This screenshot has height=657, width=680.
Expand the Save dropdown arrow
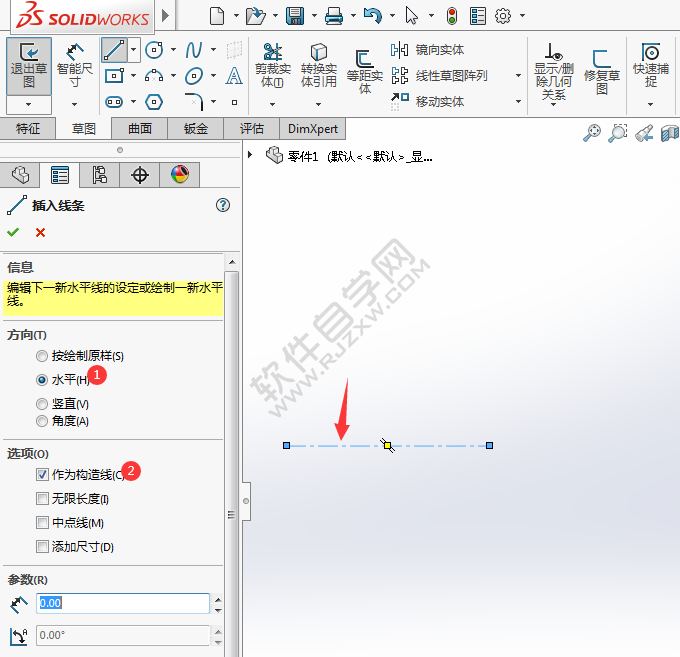(314, 16)
